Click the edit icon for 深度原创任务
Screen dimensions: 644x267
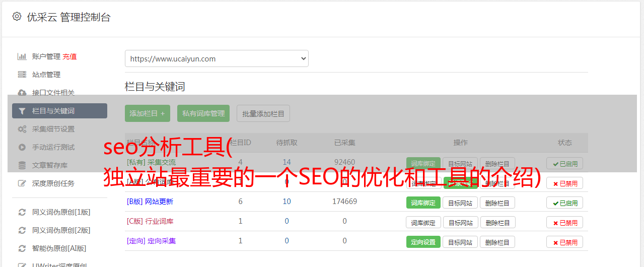(22, 183)
